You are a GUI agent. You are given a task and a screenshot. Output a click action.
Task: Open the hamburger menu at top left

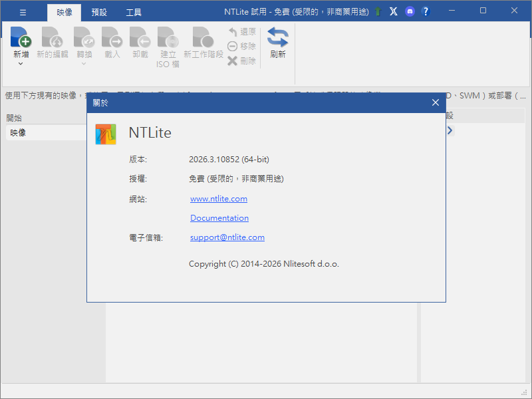coord(22,11)
